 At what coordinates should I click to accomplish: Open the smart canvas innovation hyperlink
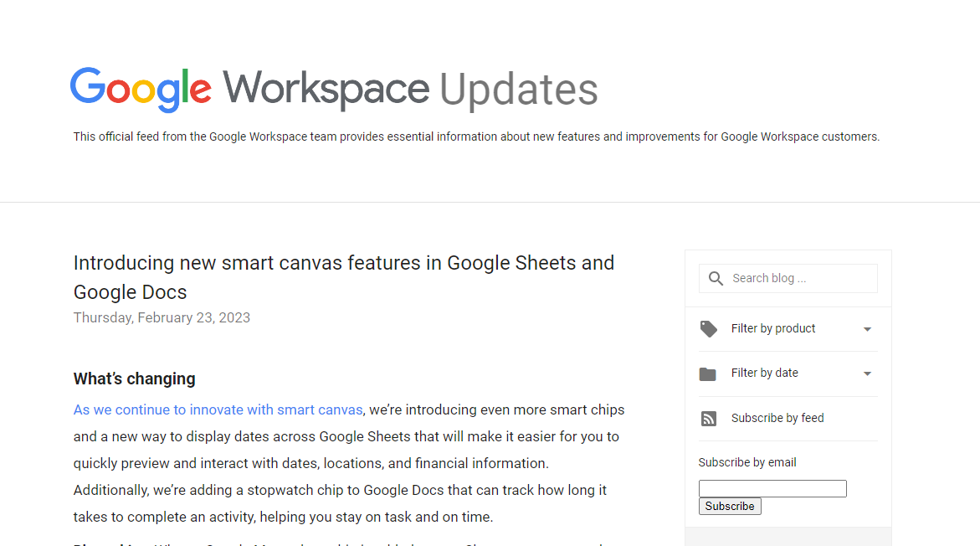coord(218,409)
